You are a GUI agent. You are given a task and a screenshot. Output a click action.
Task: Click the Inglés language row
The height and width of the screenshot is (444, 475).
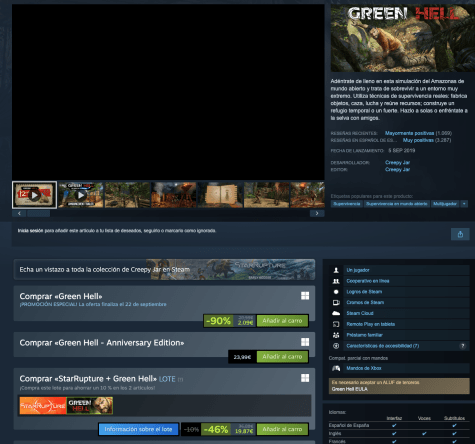[x=399, y=433]
